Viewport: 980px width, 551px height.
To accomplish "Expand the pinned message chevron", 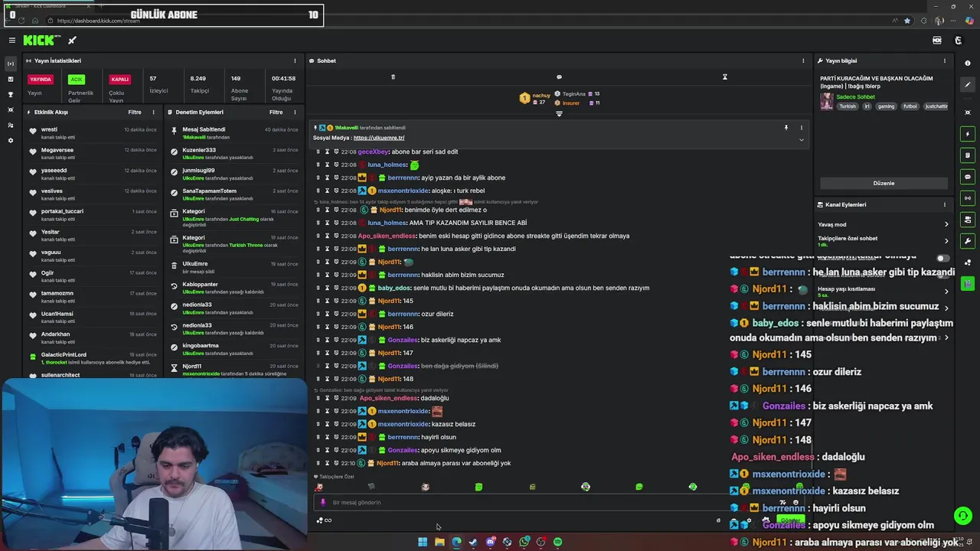I will 802,139.
